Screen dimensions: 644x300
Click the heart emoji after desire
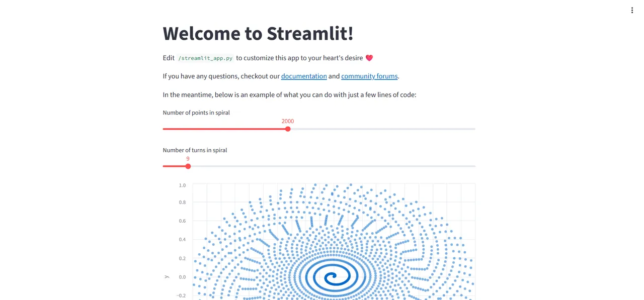point(369,58)
